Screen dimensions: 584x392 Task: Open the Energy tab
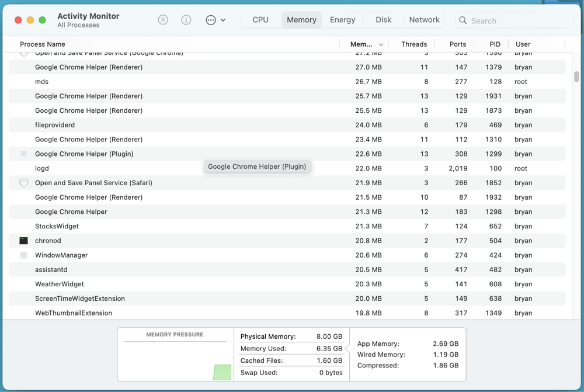[342, 19]
